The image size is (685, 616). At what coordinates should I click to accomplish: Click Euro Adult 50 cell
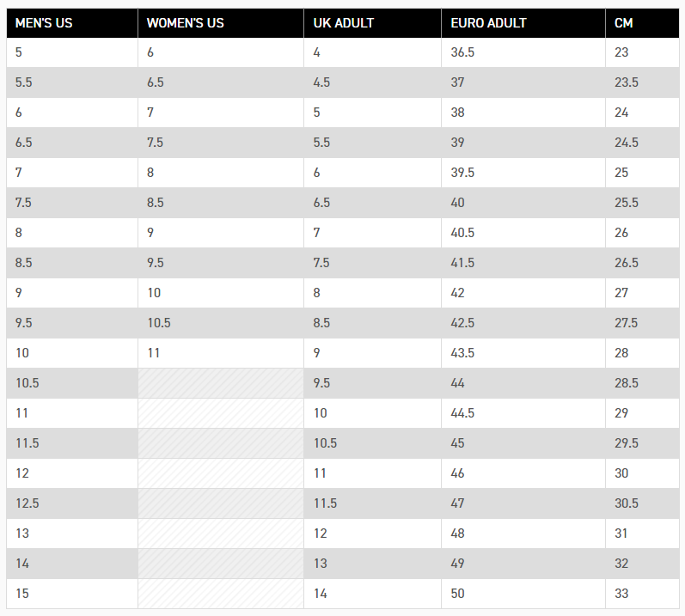pos(523,594)
